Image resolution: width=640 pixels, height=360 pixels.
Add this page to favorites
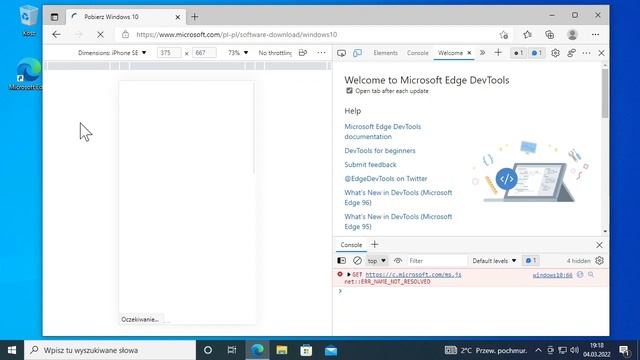tap(504, 35)
